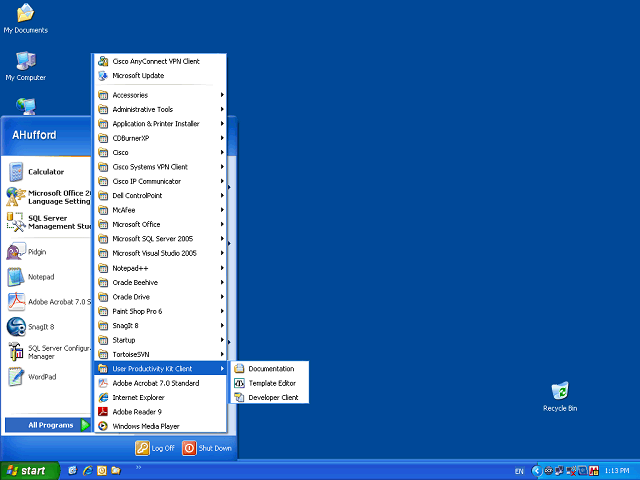Viewport: 640px width, 480px height.
Task: Open the Oracle Beehive program group
Action: pos(160,282)
